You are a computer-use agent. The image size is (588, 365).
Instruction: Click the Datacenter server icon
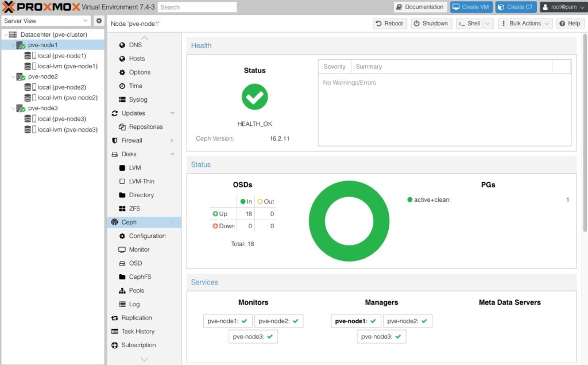pos(13,34)
